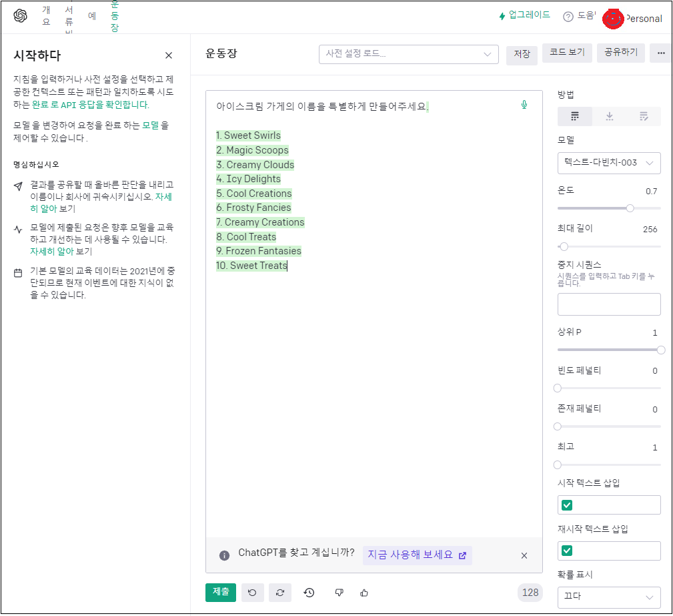673x616 pixels.
Task: Open the 사전 설정 로드 preset dropdown
Action: click(x=408, y=53)
